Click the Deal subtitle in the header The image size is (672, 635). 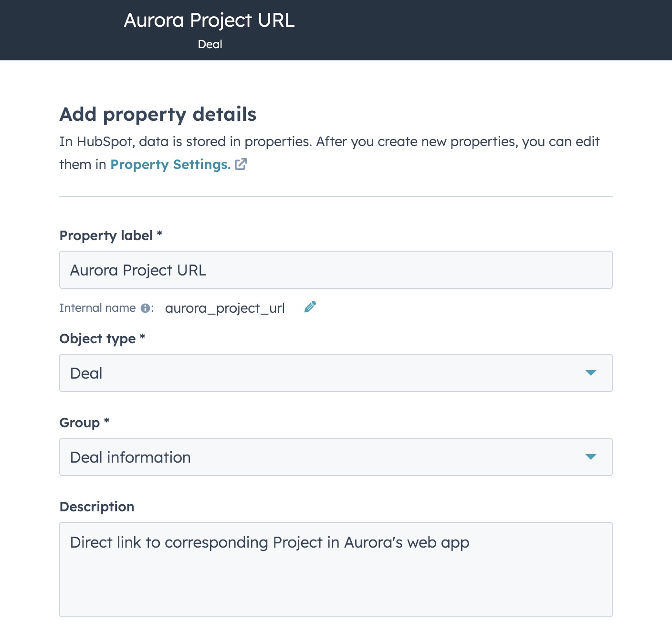click(210, 44)
